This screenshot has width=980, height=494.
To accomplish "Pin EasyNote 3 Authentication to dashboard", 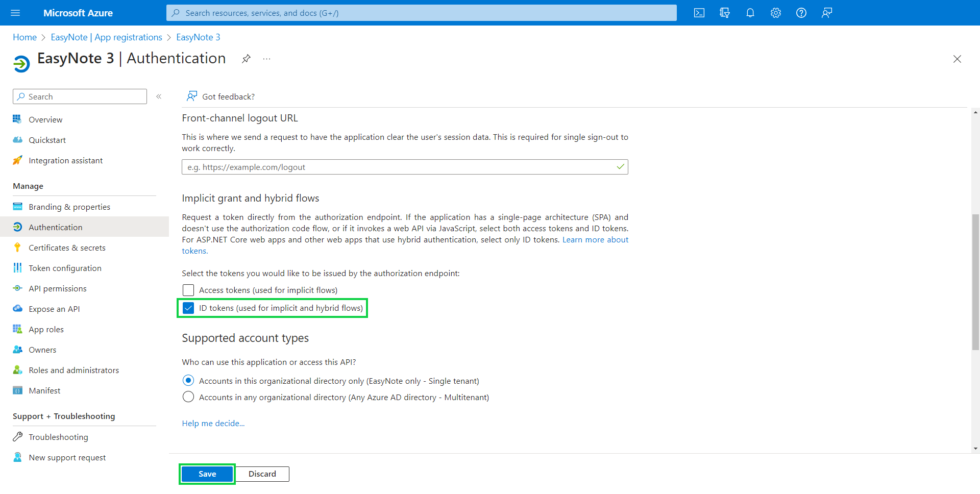I will tap(247, 59).
